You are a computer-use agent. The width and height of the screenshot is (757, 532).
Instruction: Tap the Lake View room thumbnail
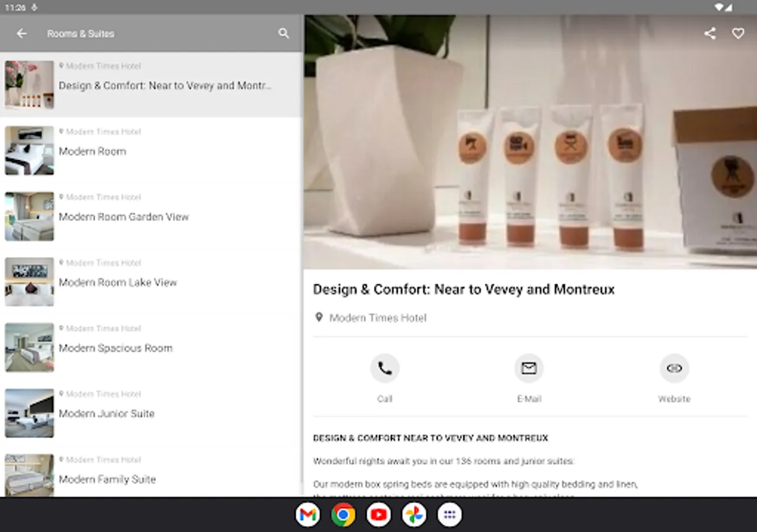click(x=30, y=281)
